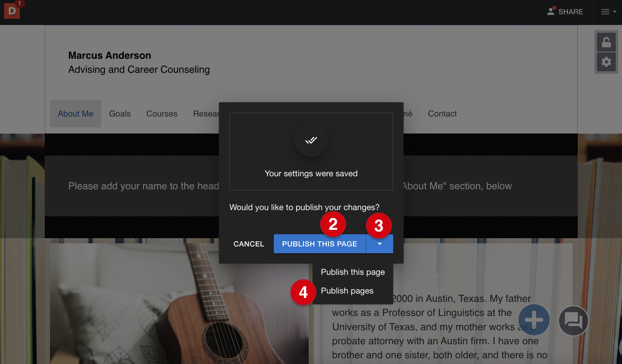Open the comments chat bubble icon
Screen dimensions: 622x364
coord(573,320)
